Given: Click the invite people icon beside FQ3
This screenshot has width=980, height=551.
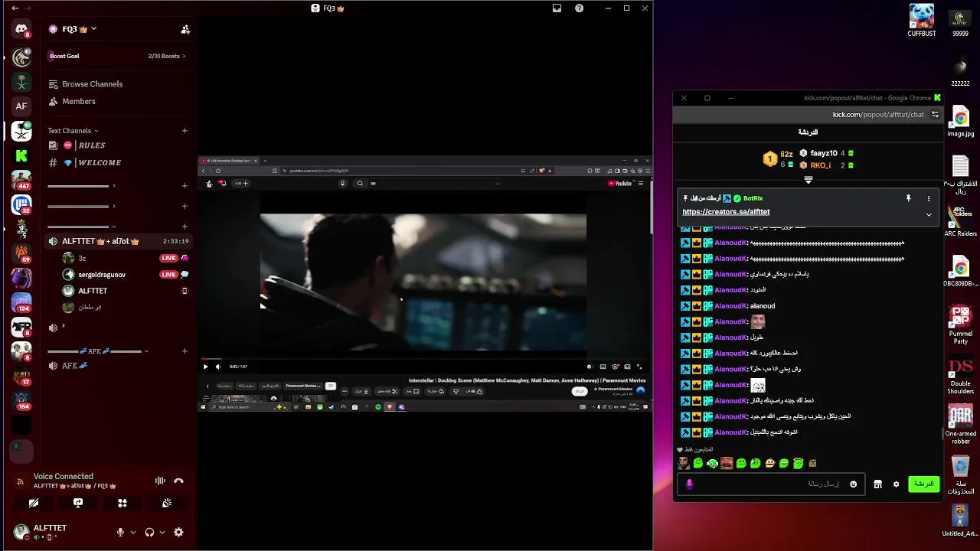Looking at the screenshot, I should pos(185,29).
